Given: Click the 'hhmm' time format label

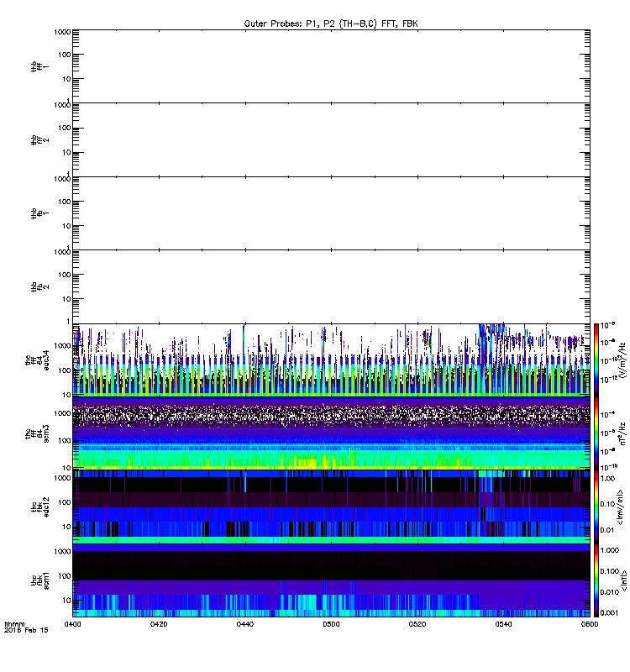Looking at the screenshot, I should click(x=14, y=624).
